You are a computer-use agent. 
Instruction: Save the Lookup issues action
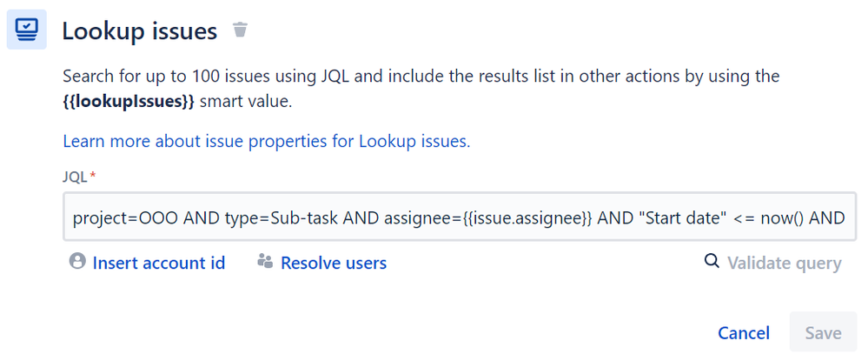(x=823, y=331)
